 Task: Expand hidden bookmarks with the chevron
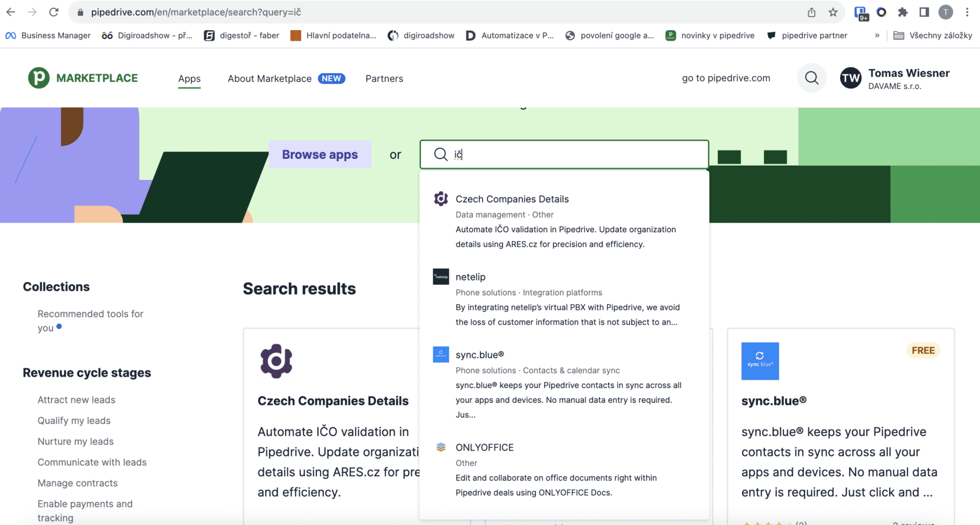coord(877,35)
